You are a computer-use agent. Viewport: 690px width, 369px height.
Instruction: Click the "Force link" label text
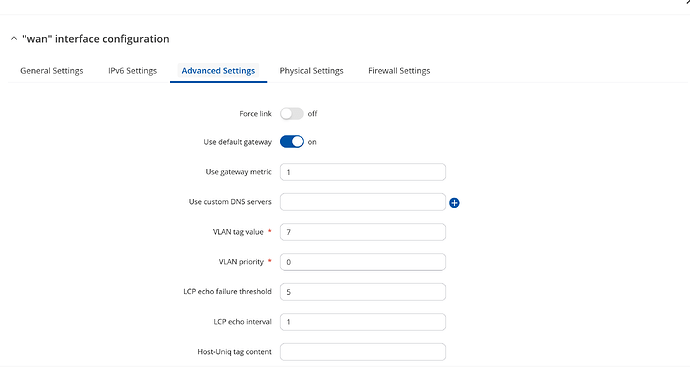tap(255, 113)
